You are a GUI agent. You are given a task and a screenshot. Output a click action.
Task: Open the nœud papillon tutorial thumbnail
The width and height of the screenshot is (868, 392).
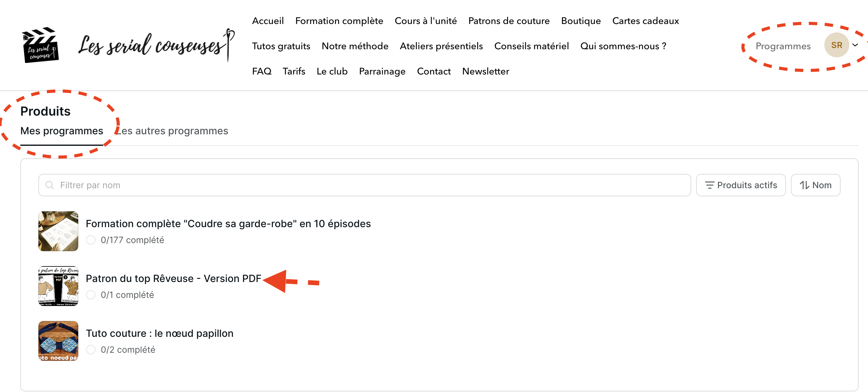[x=58, y=341]
